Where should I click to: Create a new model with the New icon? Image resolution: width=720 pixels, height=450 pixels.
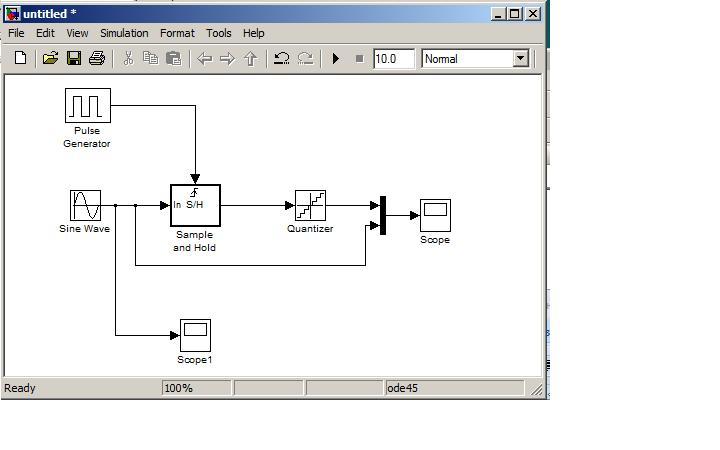(20, 58)
